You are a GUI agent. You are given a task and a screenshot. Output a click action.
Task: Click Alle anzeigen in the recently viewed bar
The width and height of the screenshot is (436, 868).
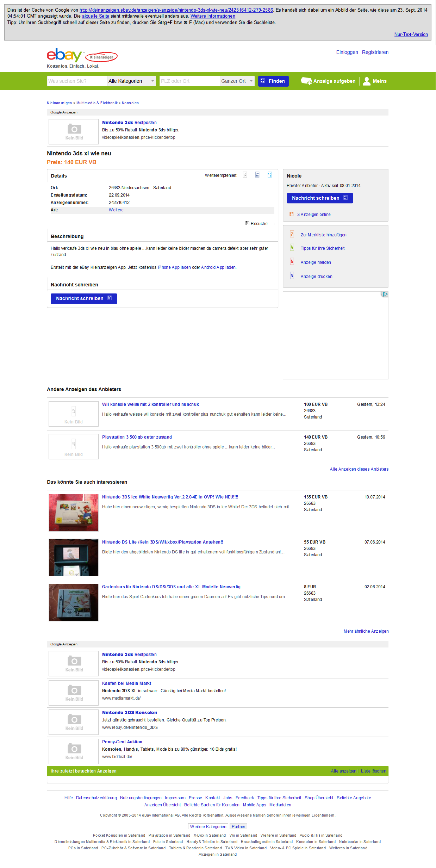[344, 771]
